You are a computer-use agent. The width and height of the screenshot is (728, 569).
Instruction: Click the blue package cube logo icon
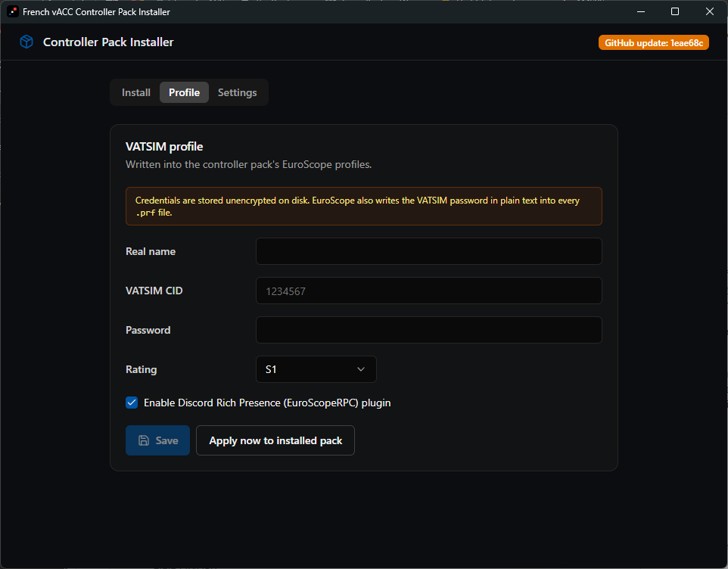tap(26, 42)
